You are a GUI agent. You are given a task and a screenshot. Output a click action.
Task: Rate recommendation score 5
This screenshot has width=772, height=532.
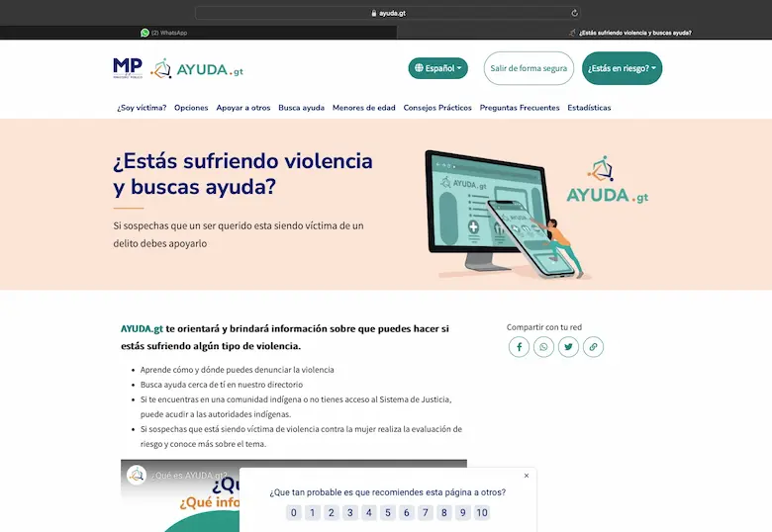coord(387,513)
